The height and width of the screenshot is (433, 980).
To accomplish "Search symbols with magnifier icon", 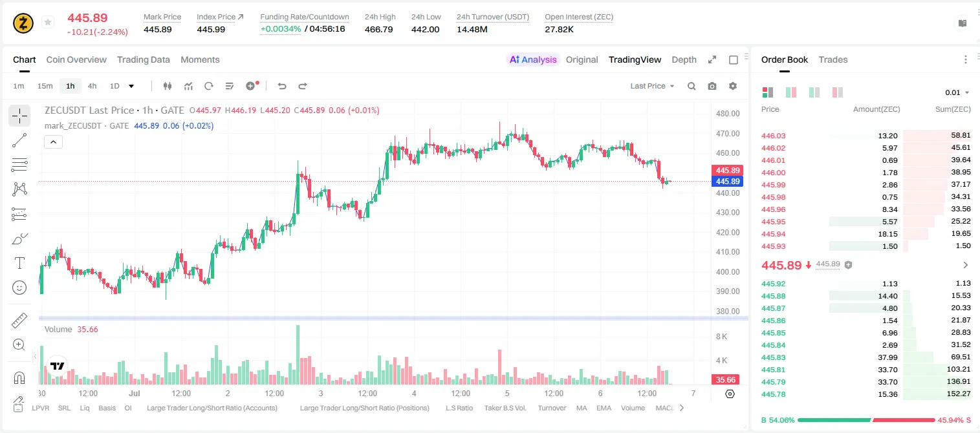I will [x=691, y=86].
